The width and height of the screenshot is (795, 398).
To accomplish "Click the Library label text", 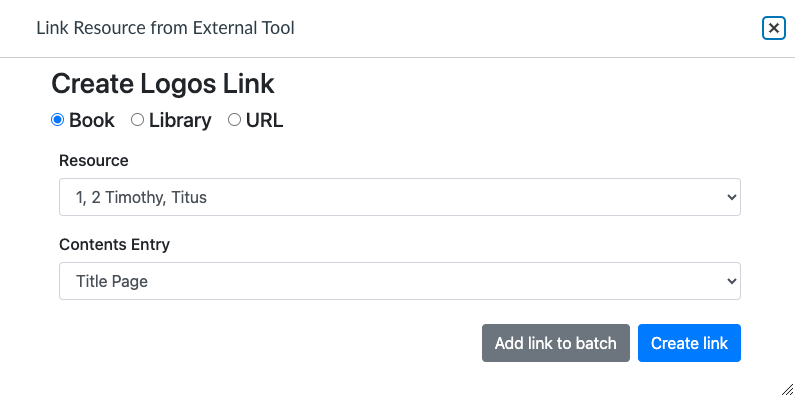I will (180, 120).
